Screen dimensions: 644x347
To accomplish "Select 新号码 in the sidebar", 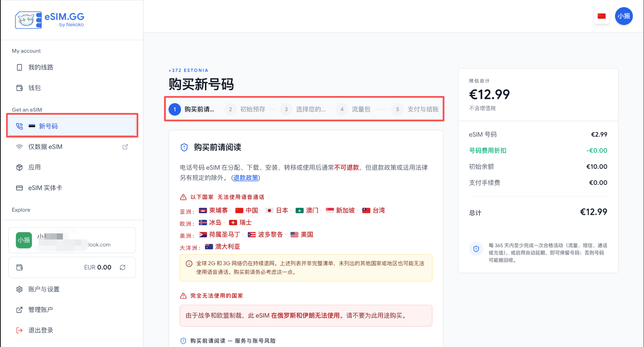I will [x=72, y=126].
